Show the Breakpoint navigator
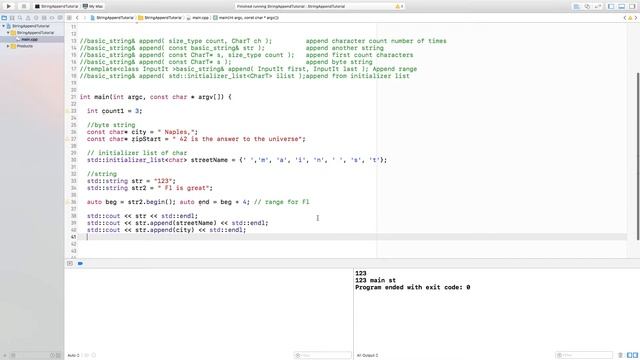 (52, 18)
